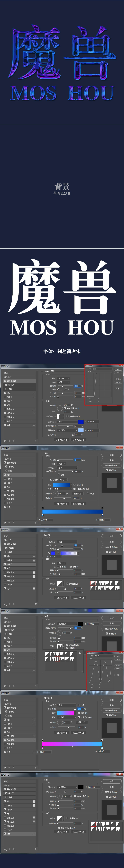Select 内发光 in the inner glow dialog's style list
The image size is (124, 868).
point(10,564)
